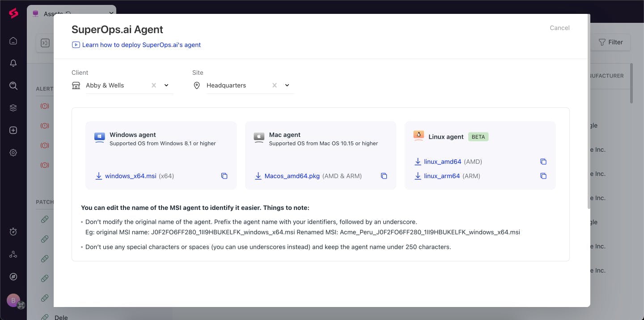The width and height of the screenshot is (644, 320).
Task: Click the SuperOps.ai Agent heading
Action: [117, 30]
